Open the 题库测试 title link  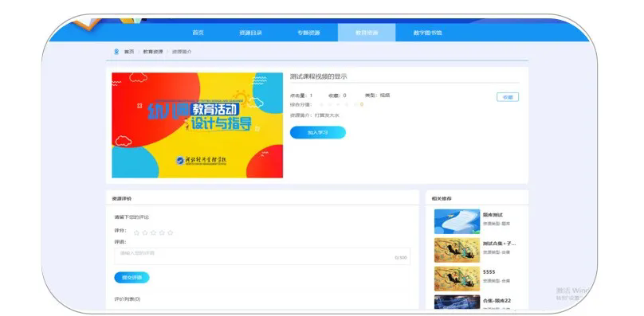point(493,215)
